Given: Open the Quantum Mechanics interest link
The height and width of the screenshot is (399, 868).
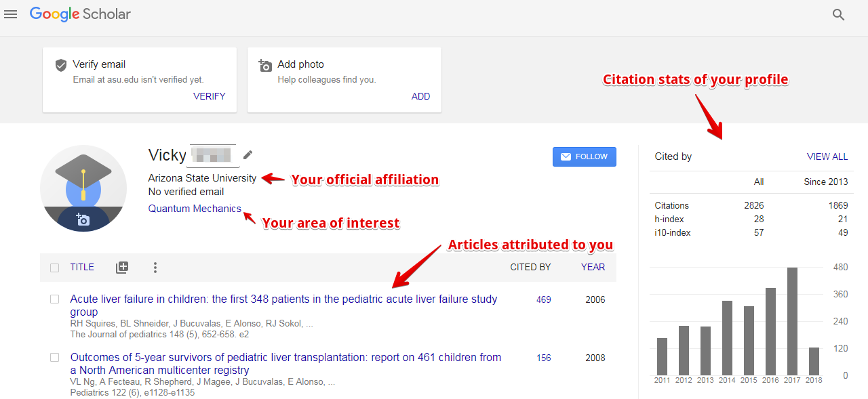Looking at the screenshot, I should [x=195, y=208].
